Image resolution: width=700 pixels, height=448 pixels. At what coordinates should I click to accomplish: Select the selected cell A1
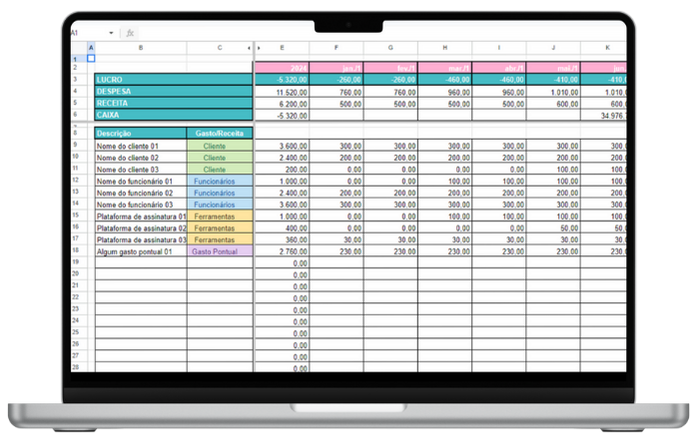91,58
